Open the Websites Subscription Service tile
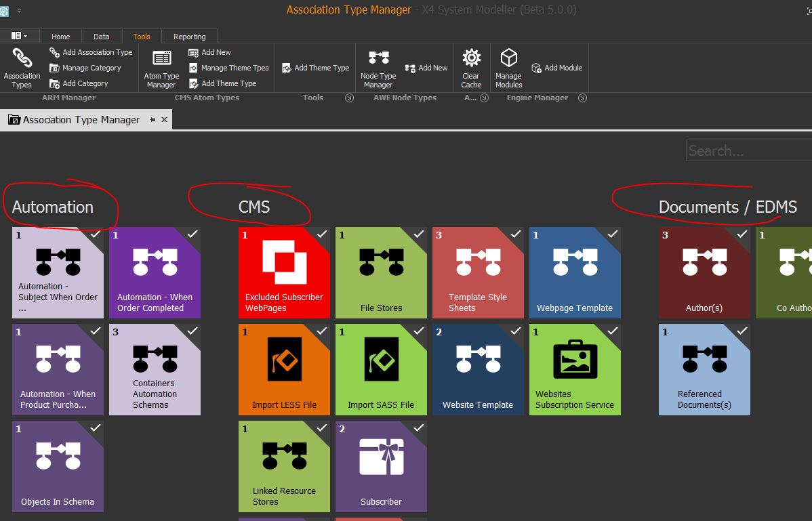Screen dimensions: 812x521 tap(575, 369)
